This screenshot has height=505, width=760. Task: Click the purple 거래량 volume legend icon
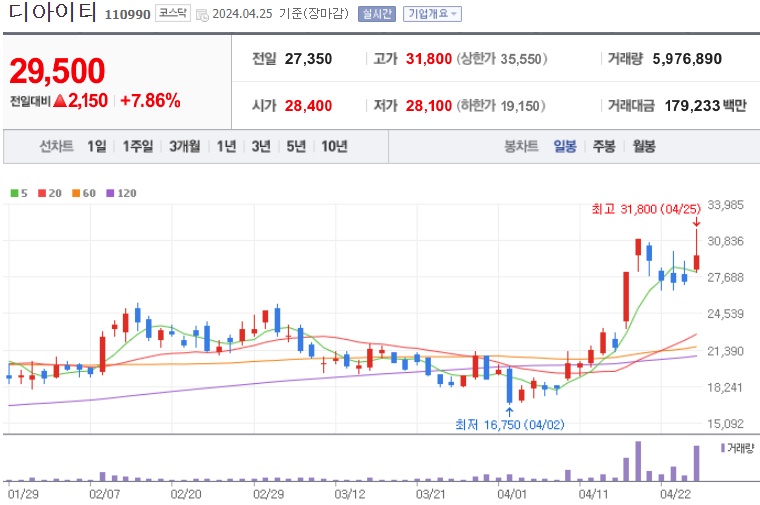[x=723, y=448]
